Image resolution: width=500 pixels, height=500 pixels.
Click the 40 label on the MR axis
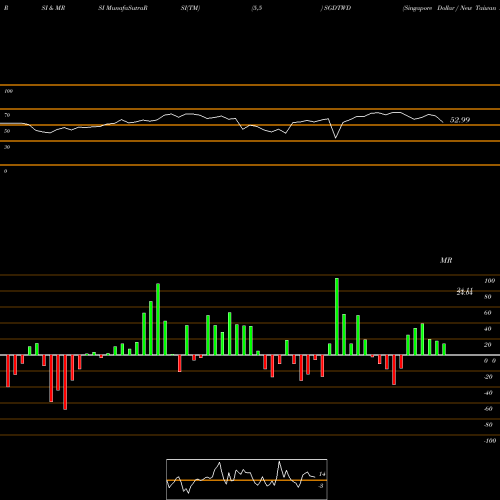[488, 329]
